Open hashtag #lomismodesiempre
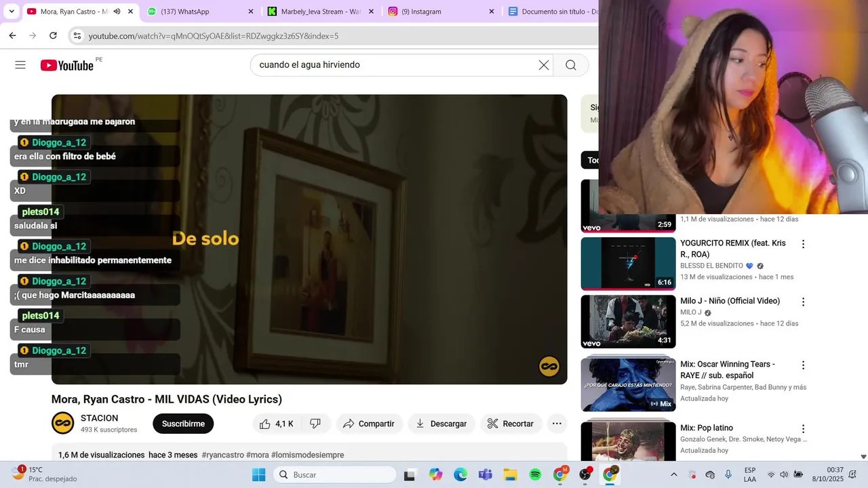The height and width of the screenshot is (488, 868). point(308,455)
